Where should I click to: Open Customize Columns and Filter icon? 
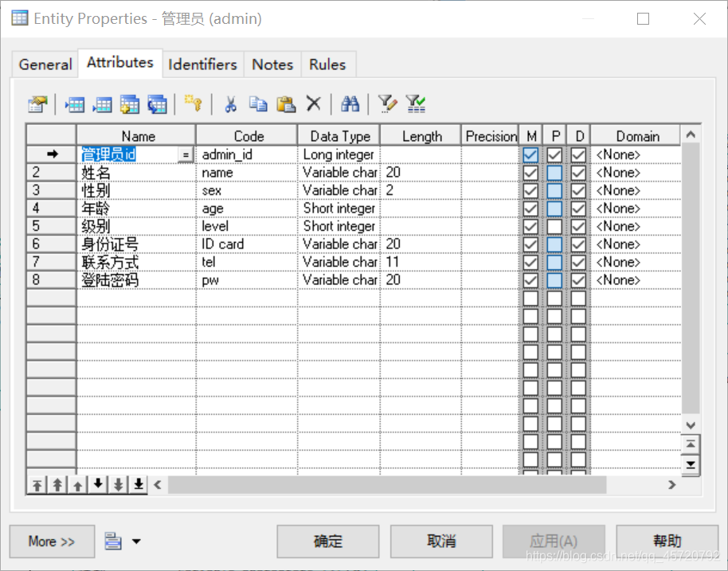click(x=387, y=104)
